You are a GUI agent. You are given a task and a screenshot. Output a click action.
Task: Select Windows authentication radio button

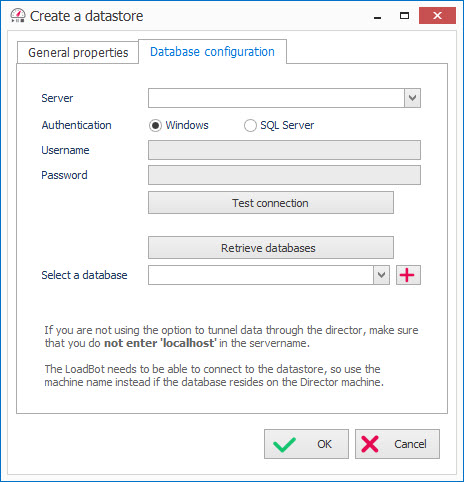[x=155, y=126]
